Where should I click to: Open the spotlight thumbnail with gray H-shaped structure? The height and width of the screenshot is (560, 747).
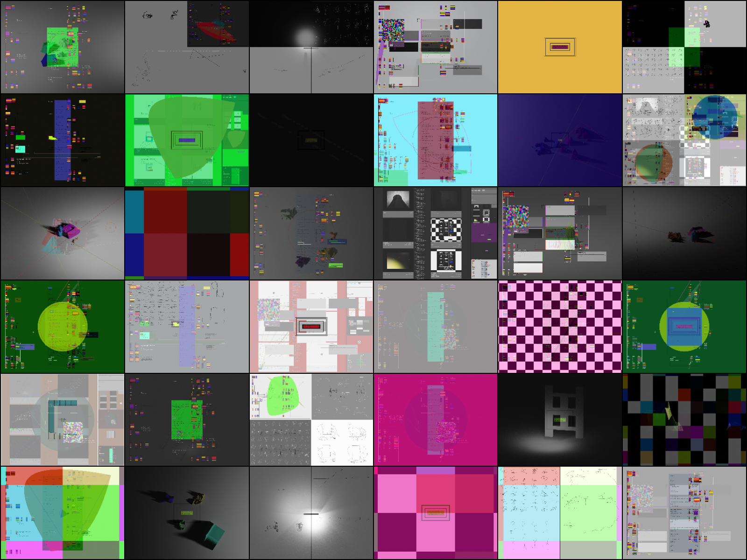pyautogui.click(x=560, y=420)
